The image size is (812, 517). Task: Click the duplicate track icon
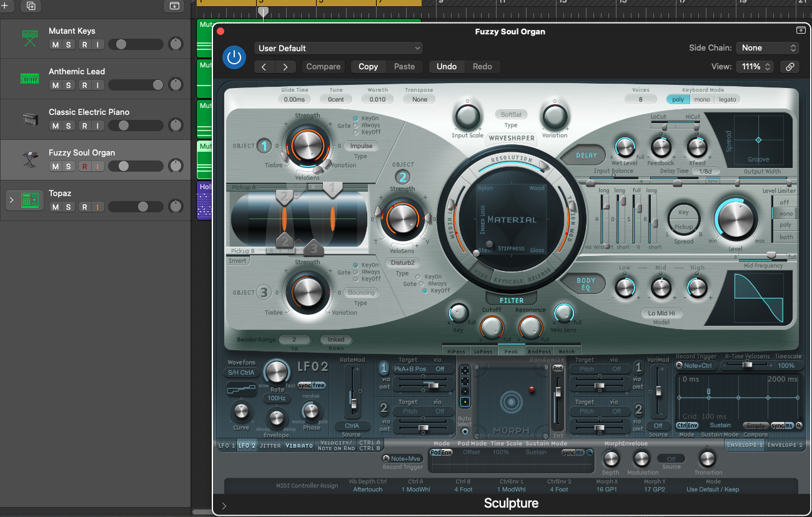click(31, 6)
